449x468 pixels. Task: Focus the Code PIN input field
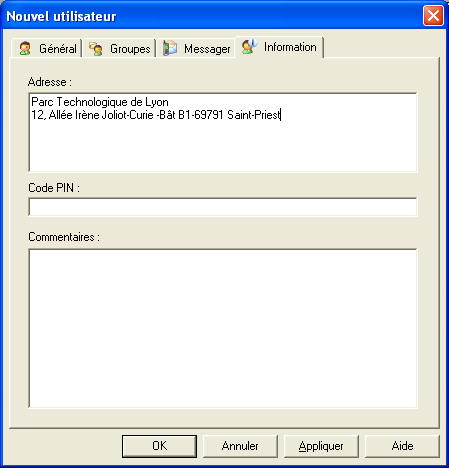click(x=223, y=207)
